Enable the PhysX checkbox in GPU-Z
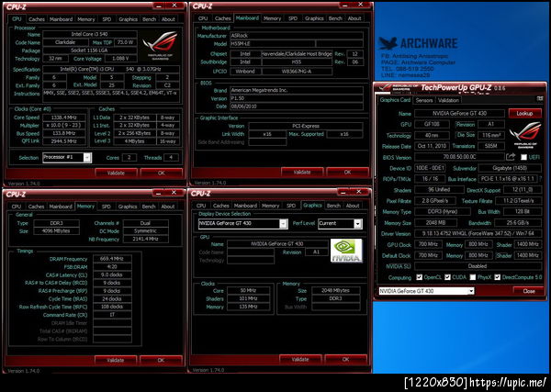 pyautogui.click(x=473, y=277)
